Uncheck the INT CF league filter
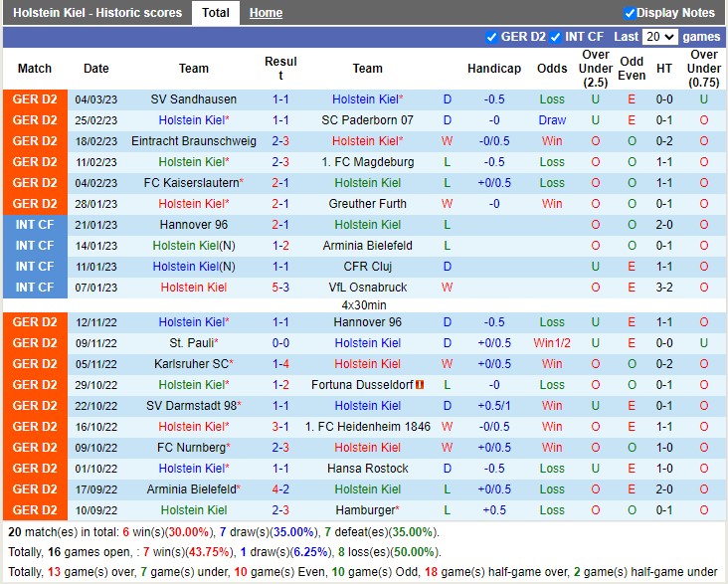728x584 pixels. (x=555, y=37)
